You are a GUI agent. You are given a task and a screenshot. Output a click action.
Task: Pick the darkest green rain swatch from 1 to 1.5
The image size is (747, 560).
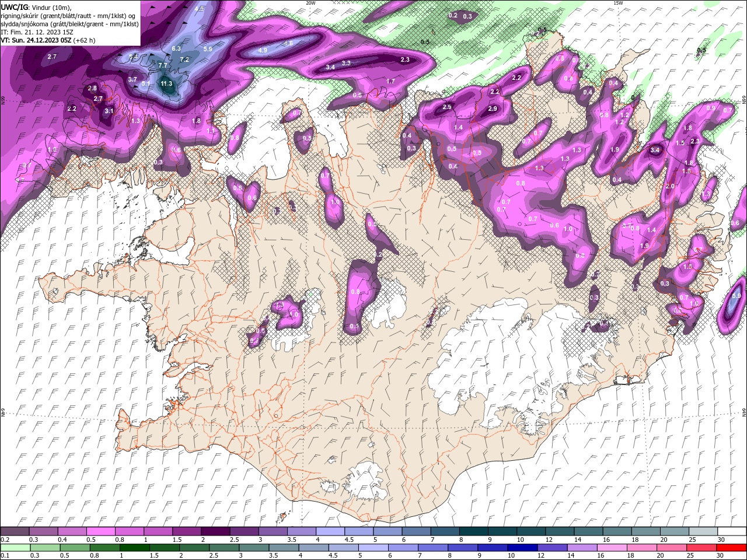(x=135, y=547)
